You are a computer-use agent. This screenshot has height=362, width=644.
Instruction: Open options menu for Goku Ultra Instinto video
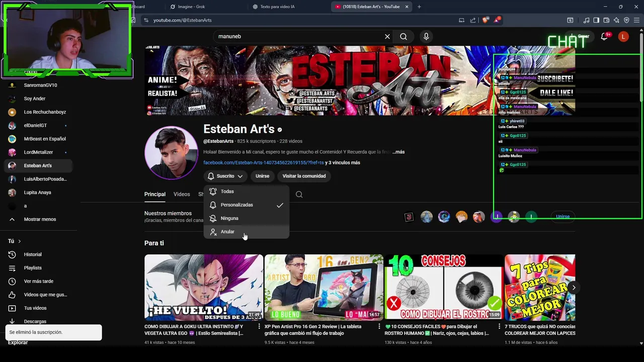[259, 327]
